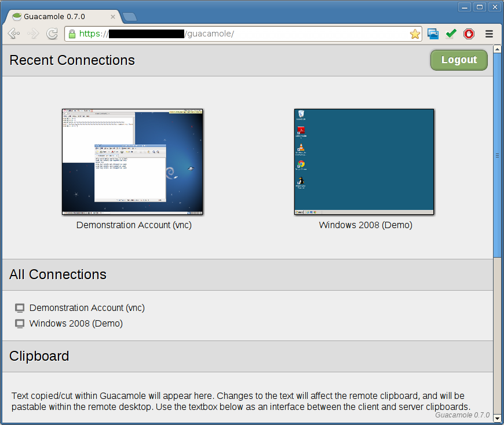Open the browser hamburger menu
This screenshot has height=425, width=504.
[x=489, y=34]
